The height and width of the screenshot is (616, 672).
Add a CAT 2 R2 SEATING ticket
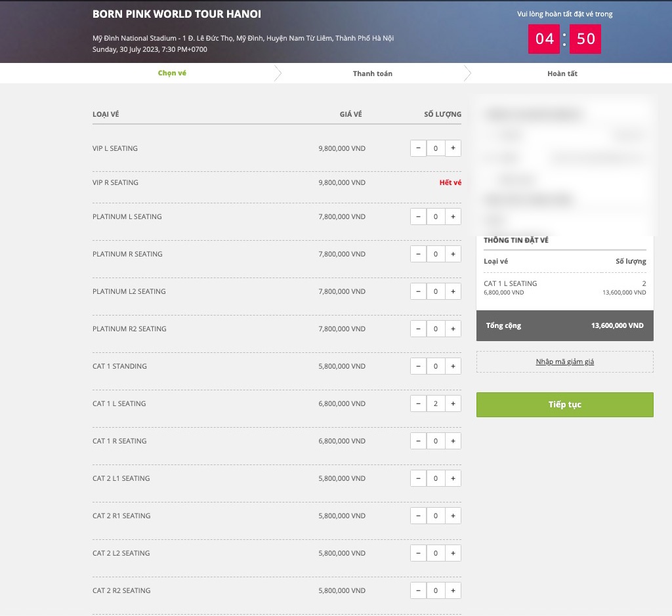coord(453,590)
